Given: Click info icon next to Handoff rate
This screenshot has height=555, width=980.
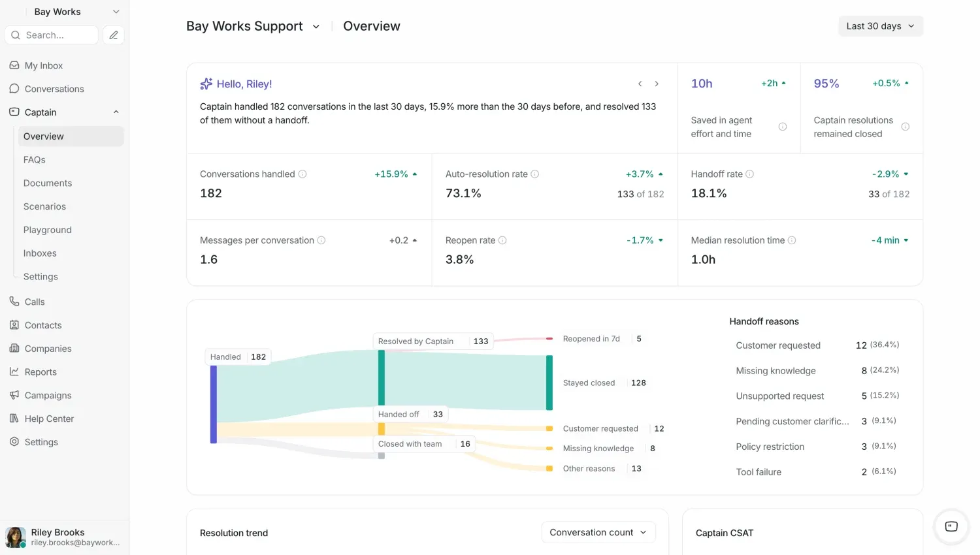Looking at the screenshot, I should [x=750, y=174].
